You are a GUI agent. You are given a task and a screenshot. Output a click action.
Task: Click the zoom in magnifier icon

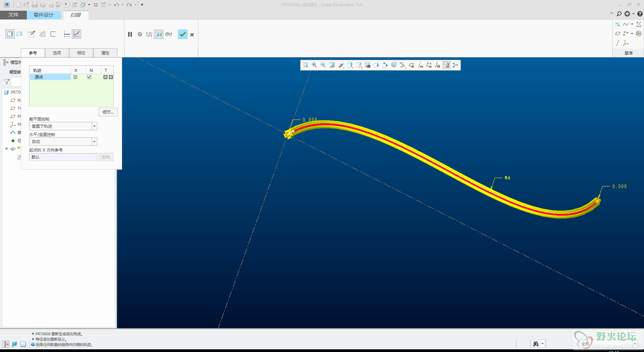coord(314,65)
